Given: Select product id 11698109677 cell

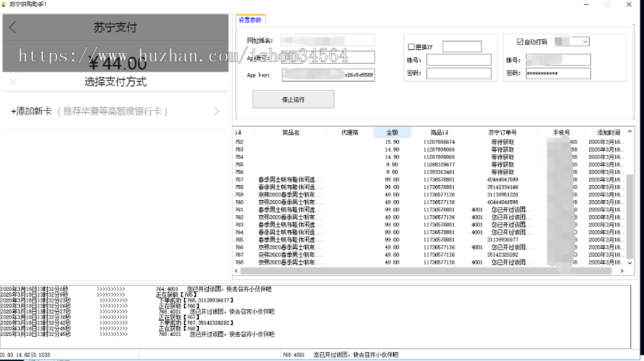Looking at the screenshot, I should point(439,164).
